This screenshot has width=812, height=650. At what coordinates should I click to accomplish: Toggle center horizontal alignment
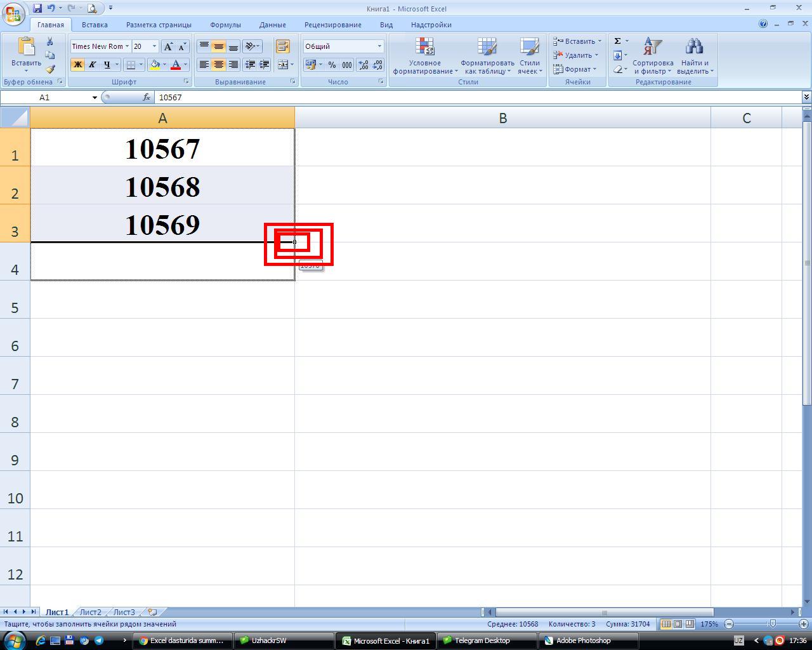218,65
